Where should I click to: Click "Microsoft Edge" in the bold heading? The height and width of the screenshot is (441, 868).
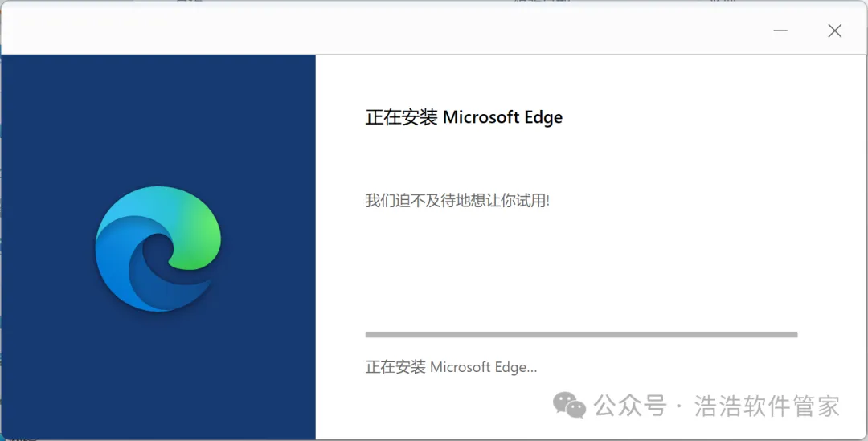(x=503, y=117)
